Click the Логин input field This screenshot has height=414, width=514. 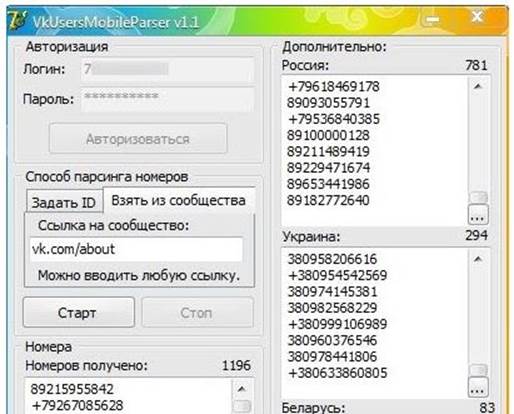pos(168,69)
